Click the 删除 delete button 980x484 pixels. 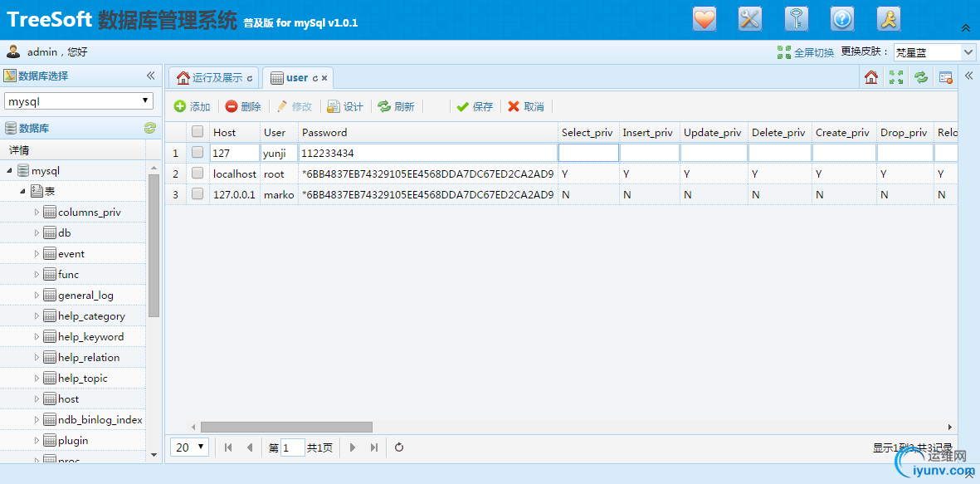click(243, 106)
